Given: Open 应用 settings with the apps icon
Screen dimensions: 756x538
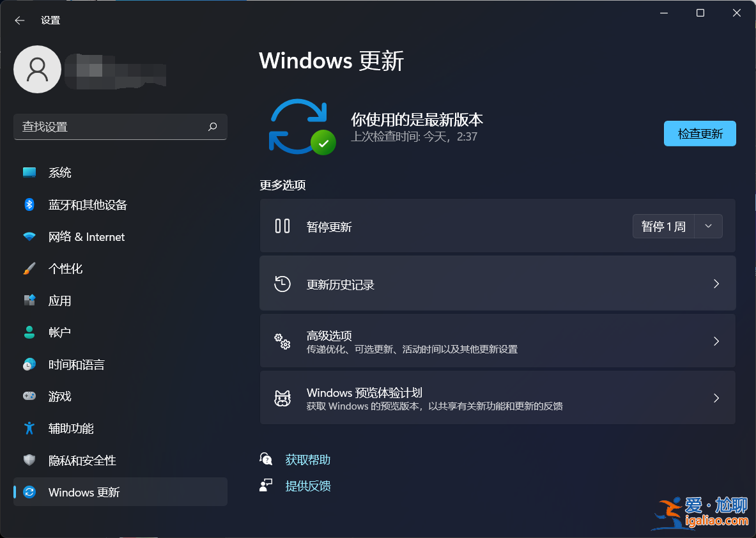Looking at the screenshot, I should tap(29, 300).
